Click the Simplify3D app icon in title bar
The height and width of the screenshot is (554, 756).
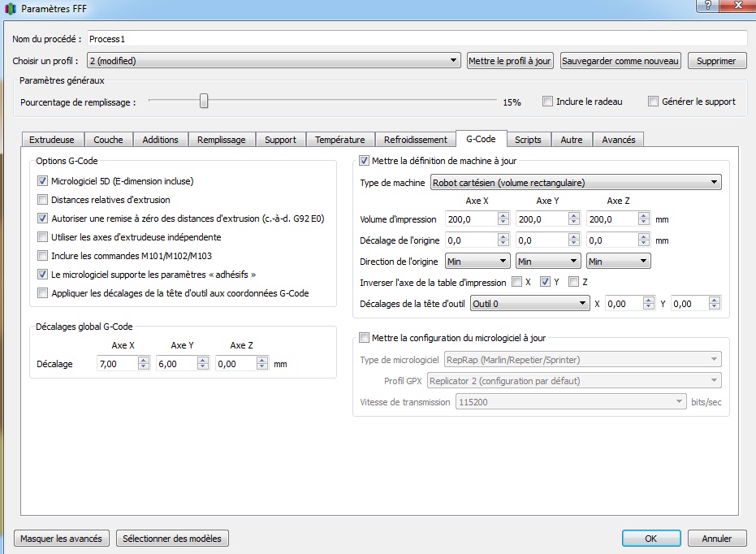[x=10, y=9]
